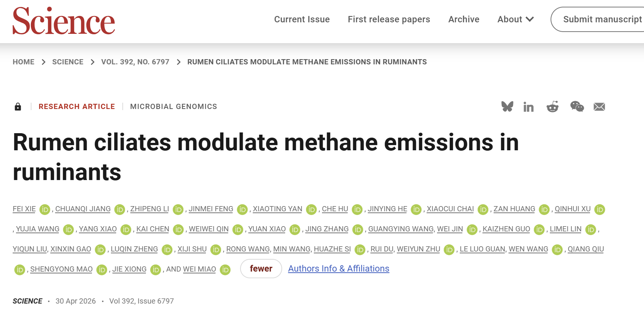Expand the About dropdown menu
The height and width of the screenshot is (311, 644).
(516, 19)
